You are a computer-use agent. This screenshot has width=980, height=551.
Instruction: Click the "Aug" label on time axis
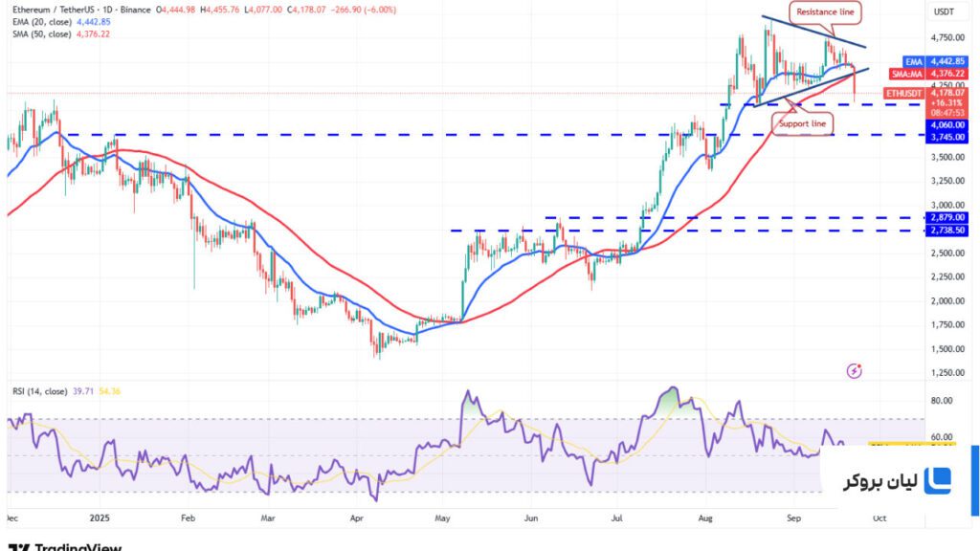(705, 518)
